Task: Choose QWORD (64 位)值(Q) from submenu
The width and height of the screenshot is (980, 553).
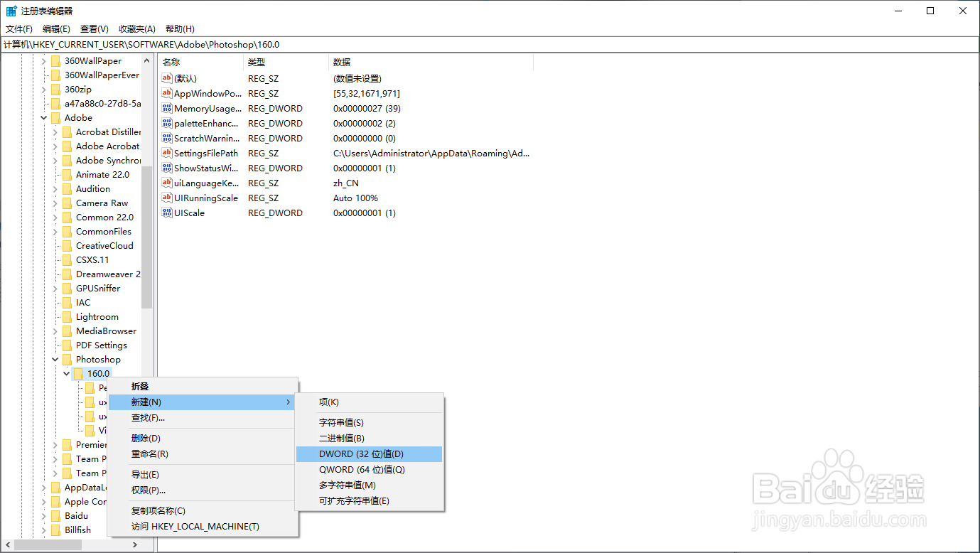Action: [370, 470]
